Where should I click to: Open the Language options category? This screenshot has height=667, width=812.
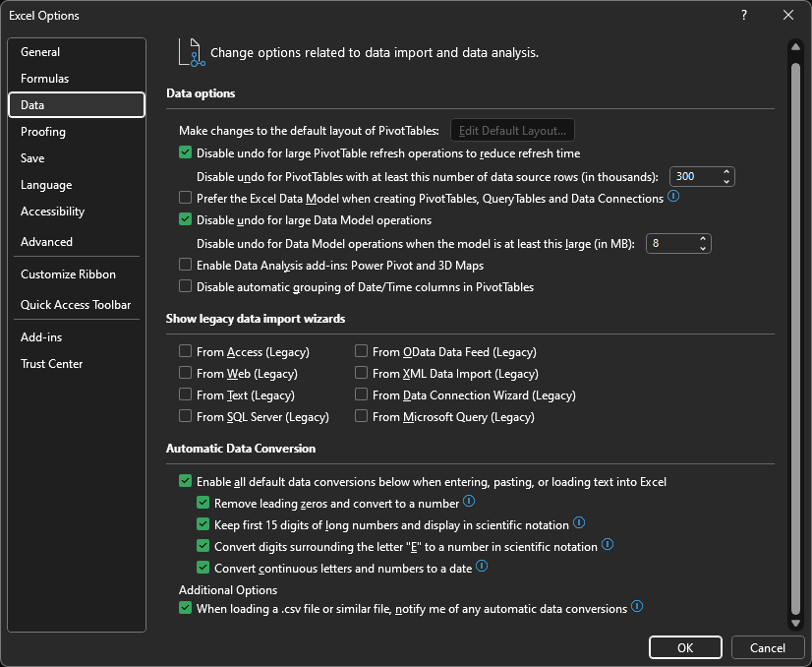(x=77, y=185)
